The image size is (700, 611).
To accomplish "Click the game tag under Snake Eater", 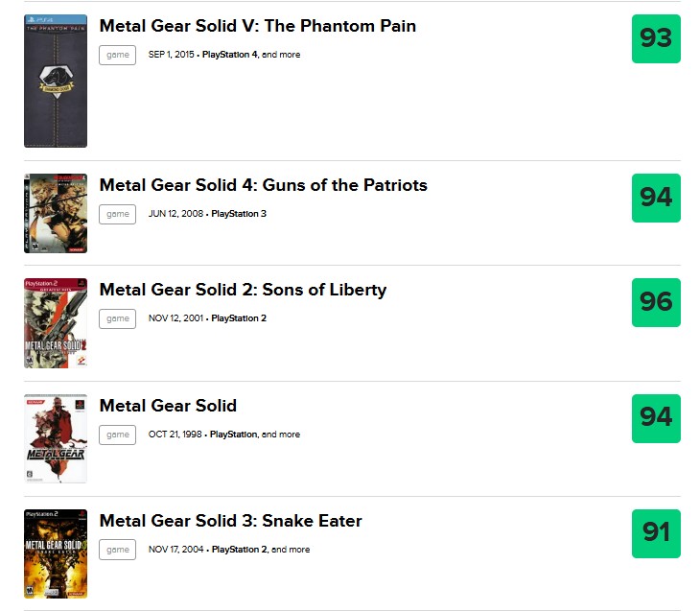I will 117,550.
